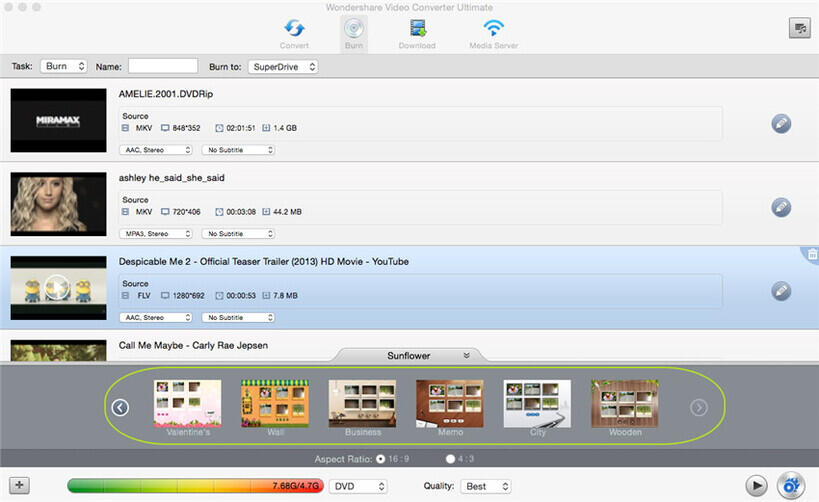
Task: Select the ashley he_said_she_said title text
Action: 171,178
